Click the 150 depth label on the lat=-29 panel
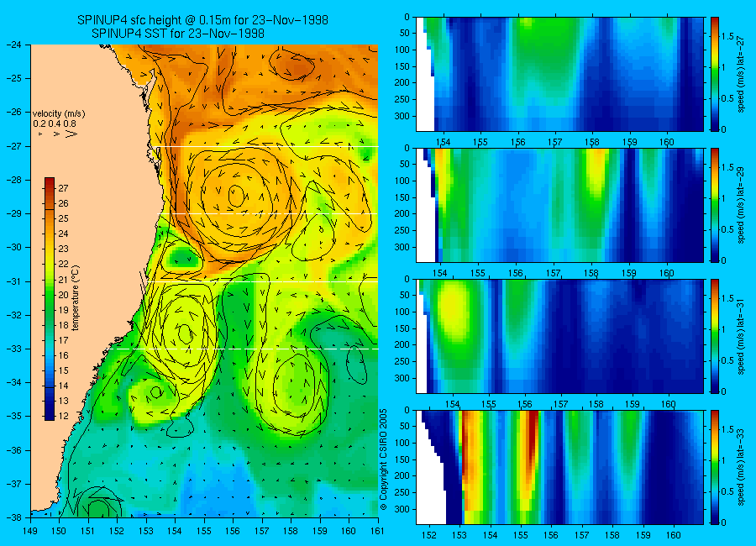Viewport: 756px width, 546px height. coord(402,197)
